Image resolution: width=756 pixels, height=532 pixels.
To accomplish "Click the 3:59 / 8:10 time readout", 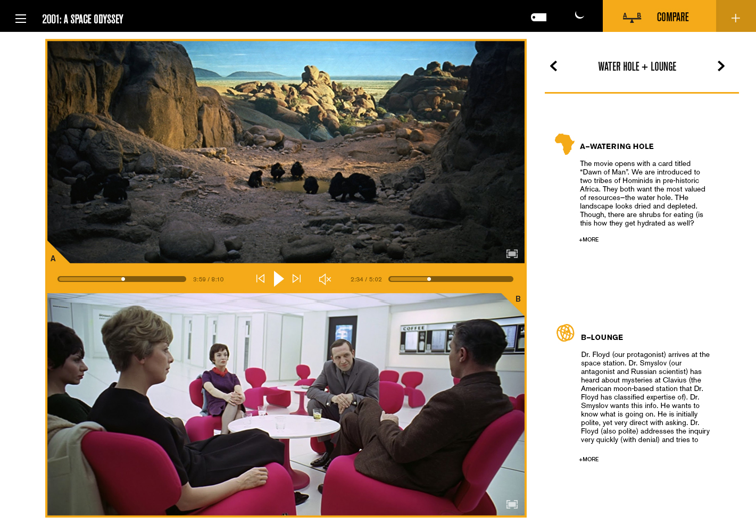I will pos(209,279).
